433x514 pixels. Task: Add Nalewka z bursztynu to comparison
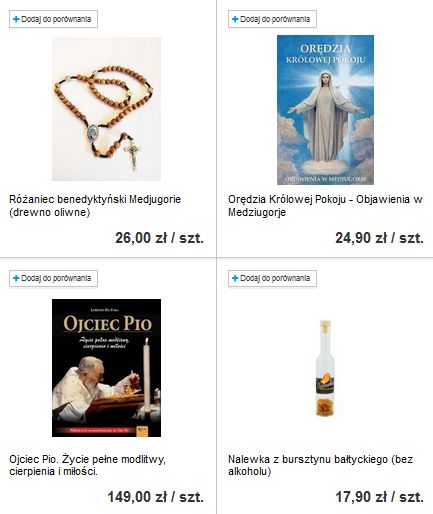tap(272, 278)
